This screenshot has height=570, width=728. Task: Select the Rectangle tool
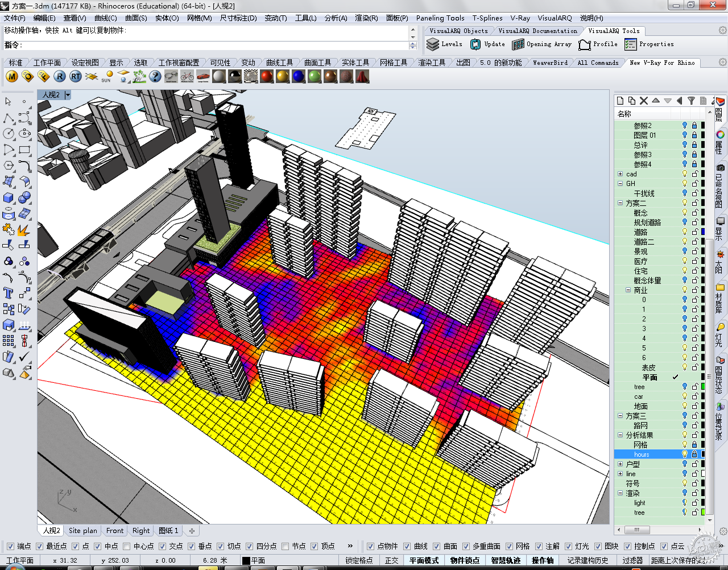(24, 150)
